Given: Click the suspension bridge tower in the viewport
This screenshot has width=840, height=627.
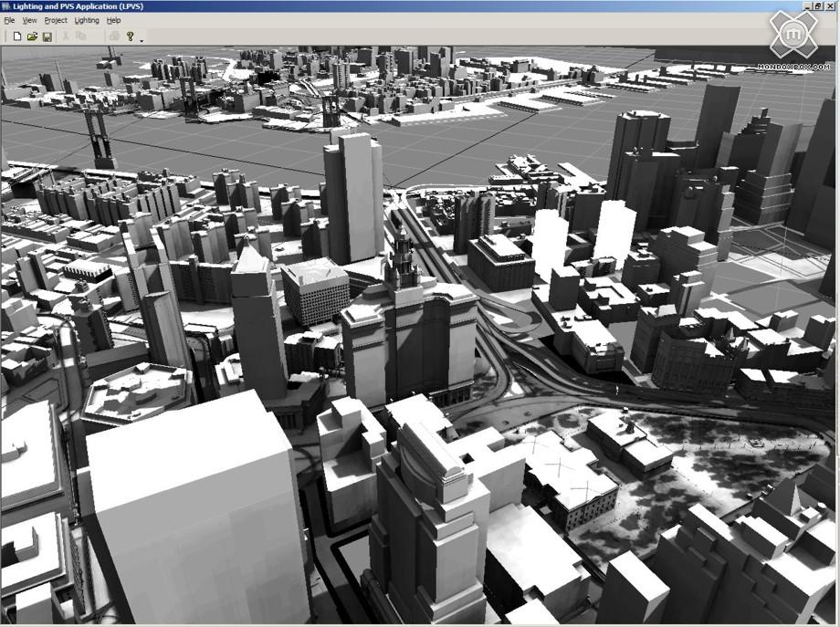Looking at the screenshot, I should click(96, 137).
